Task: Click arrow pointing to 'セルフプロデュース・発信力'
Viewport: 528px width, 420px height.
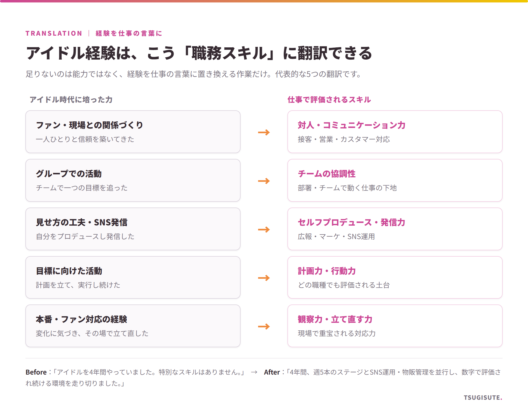Action: (x=264, y=230)
